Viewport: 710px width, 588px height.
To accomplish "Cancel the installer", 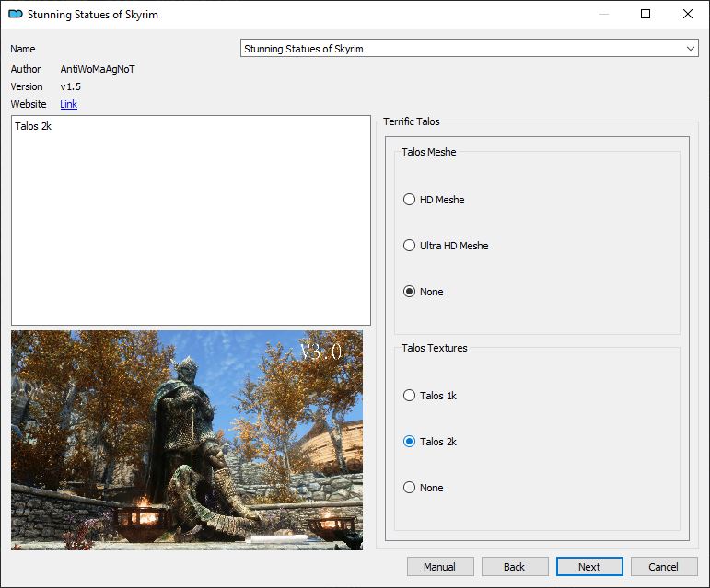I will 664,566.
